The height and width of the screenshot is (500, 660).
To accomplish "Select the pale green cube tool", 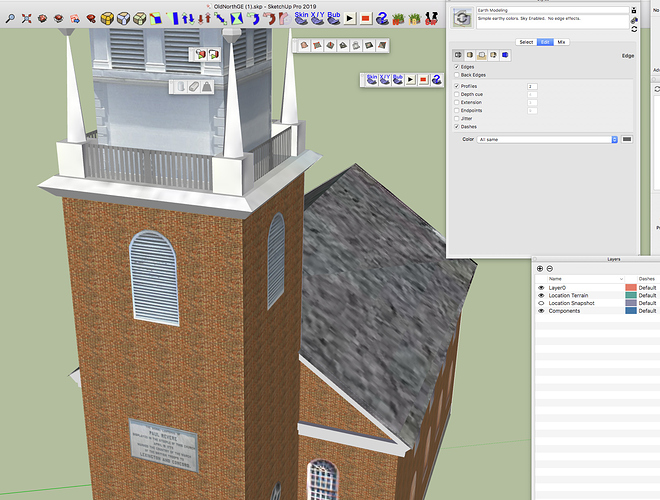I will (x=139, y=18).
